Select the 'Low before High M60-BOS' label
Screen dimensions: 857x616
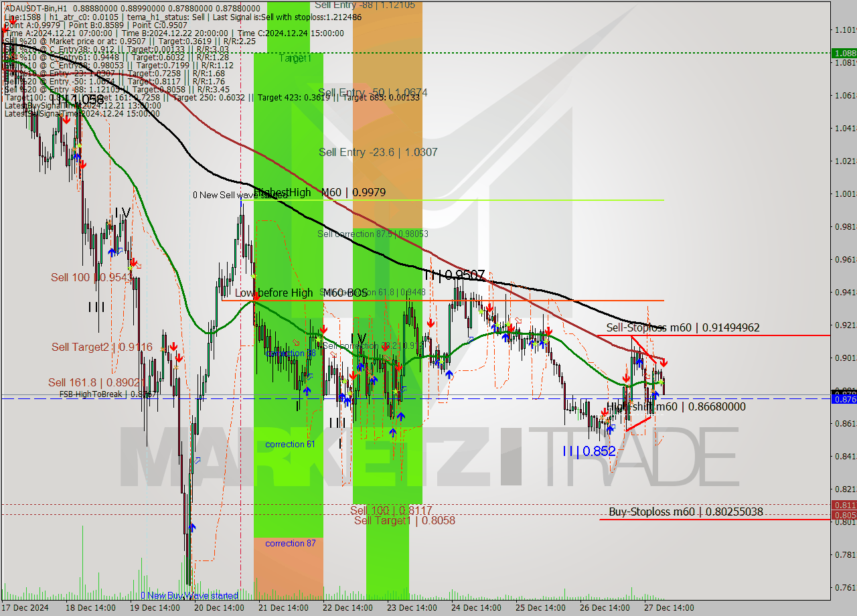(x=301, y=293)
